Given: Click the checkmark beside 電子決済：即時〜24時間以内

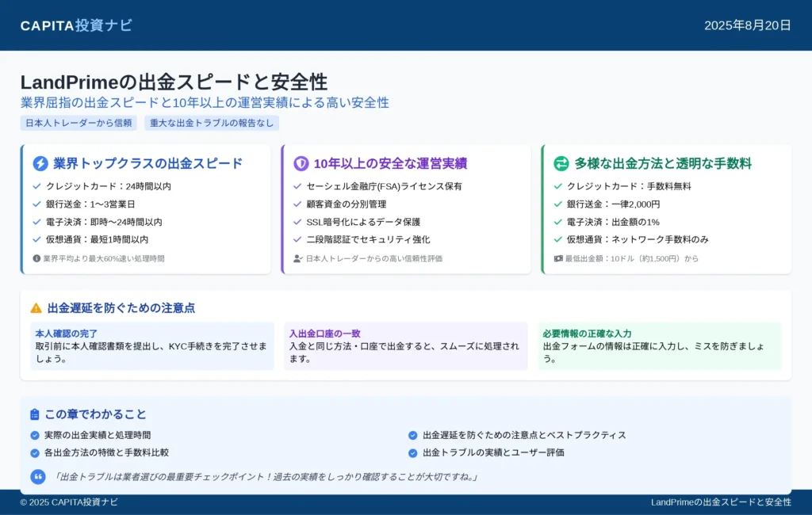Looking at the screenshot, I should tap(36, 222).
